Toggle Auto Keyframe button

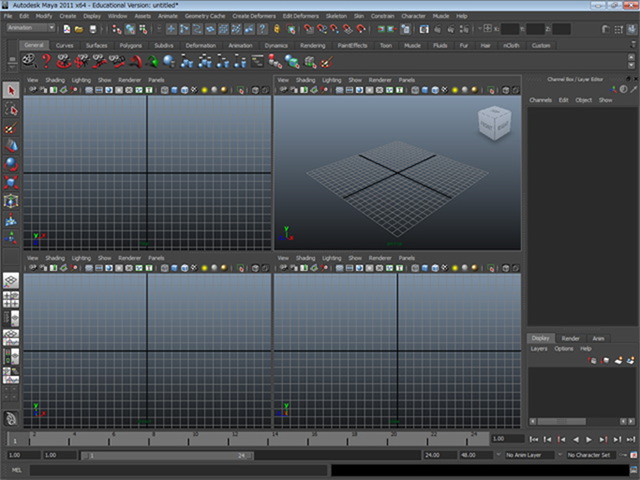[623, 455]
